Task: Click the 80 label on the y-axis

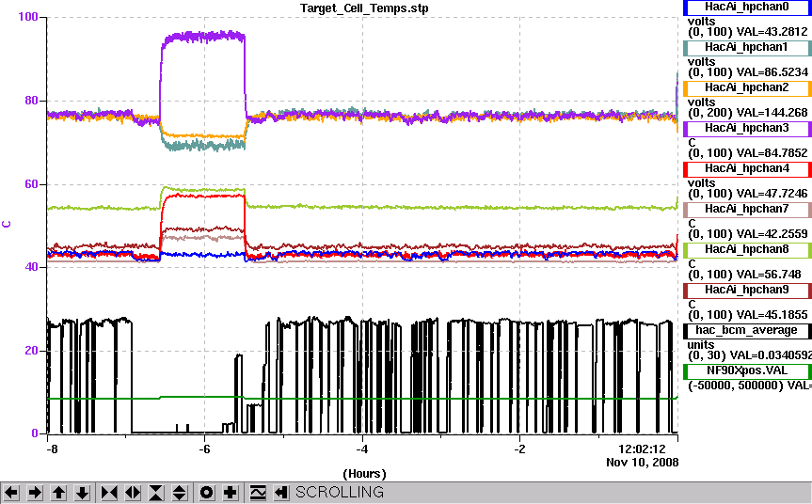Action: click(x=31, y=101)
